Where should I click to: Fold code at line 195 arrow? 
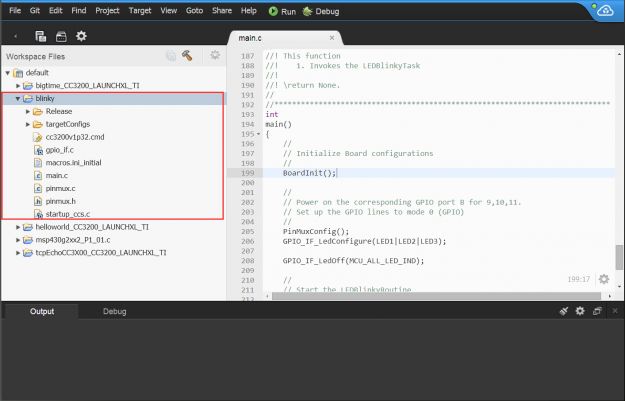pos(258,134)
